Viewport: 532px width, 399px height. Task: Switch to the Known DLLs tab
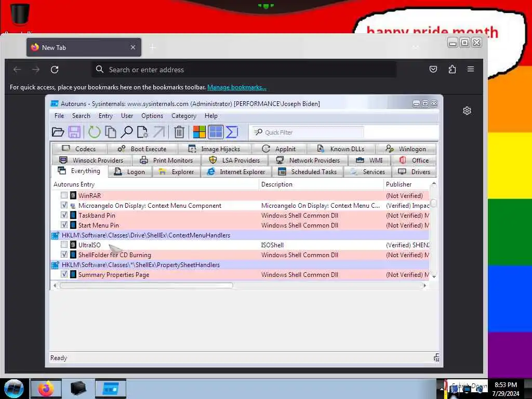[x=341, y=149]
